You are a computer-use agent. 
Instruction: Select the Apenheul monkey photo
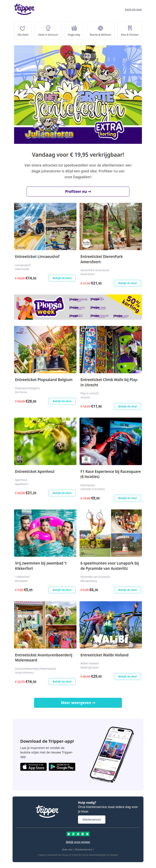pyautogui.click(x=45, y=441)
